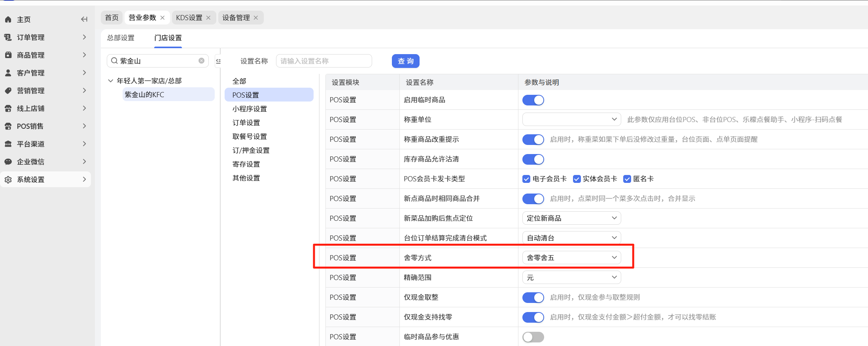Click the 商品管理 product icon
The width and height of the screenshot is (868, 346).
(8, 55)
